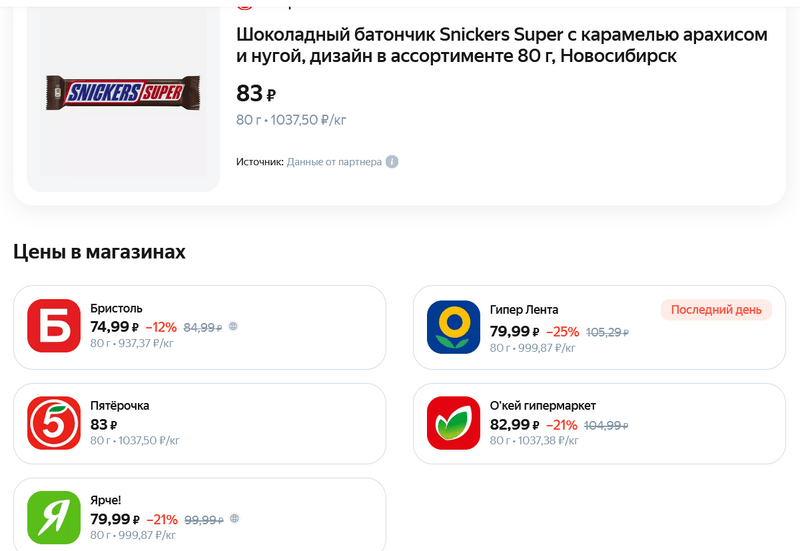Click the −25% discount on Гипер Лента
Image resolution: width=800 pixels, height=551 pixels.
(x=562, y=332)
